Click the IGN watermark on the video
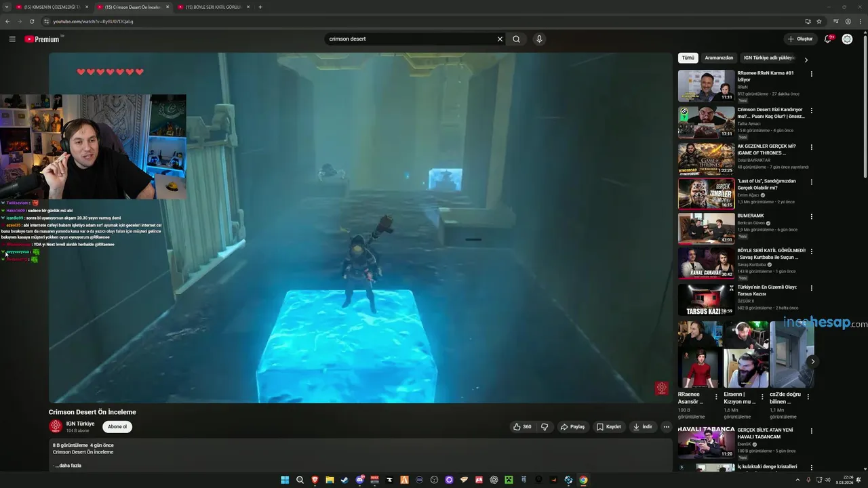This screenshot has height=488, width=868. click(661, 388)
